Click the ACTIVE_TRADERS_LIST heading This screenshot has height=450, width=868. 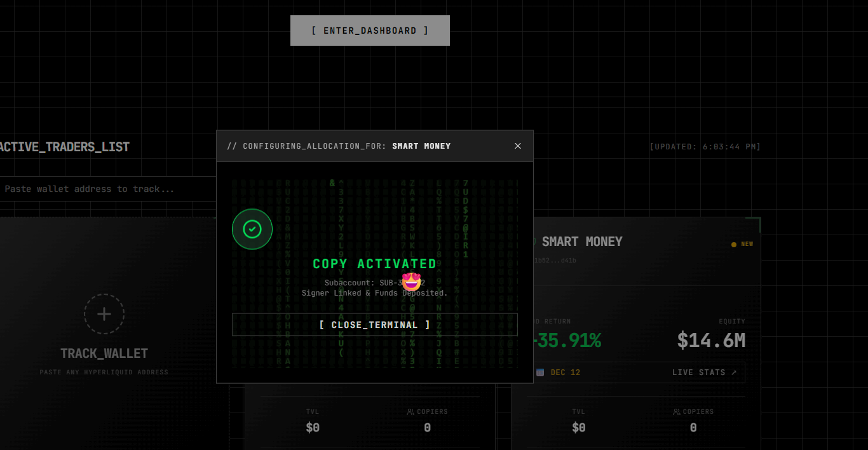pos(64,147)
